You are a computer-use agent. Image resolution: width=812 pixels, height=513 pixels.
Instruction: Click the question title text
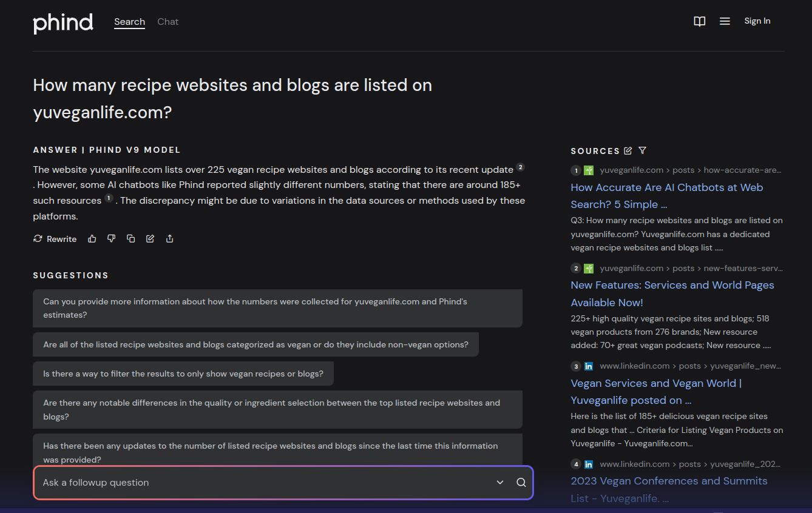[232, 98]
